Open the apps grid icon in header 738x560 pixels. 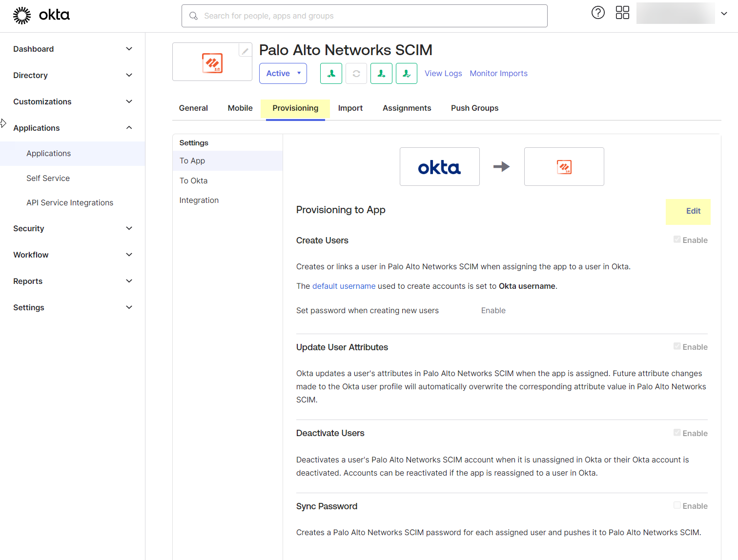622,13
